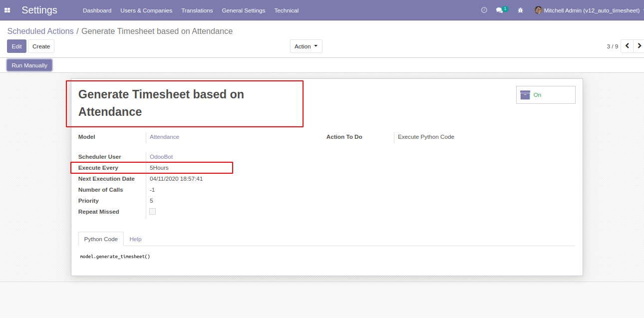Click the Generate Timesheet based on Attendance title

click(x=161, y=103)
